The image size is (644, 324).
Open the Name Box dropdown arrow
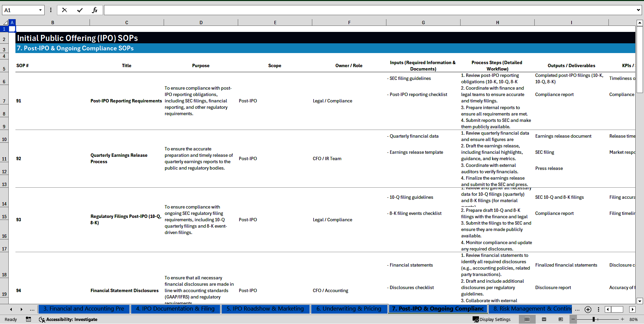coord(40,10)
